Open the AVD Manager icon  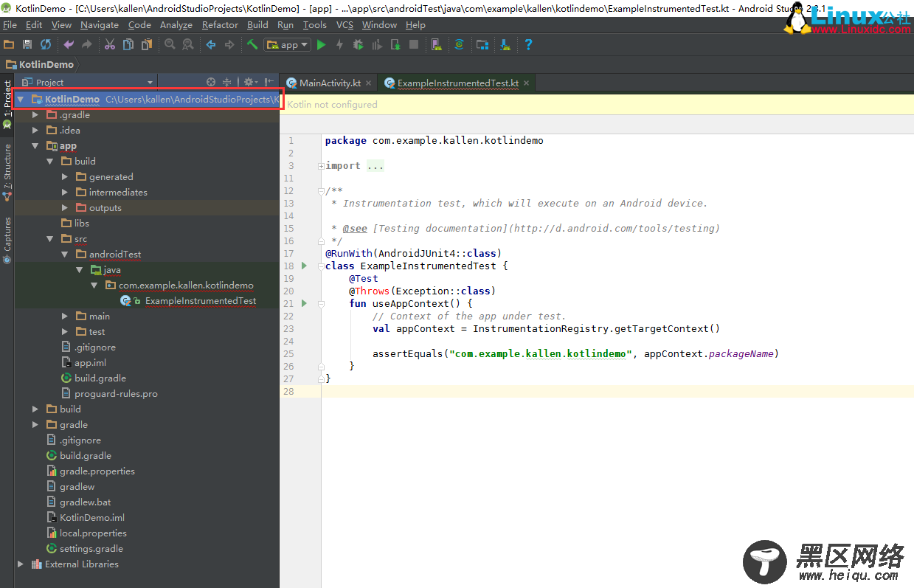click(x=436, y=45)
